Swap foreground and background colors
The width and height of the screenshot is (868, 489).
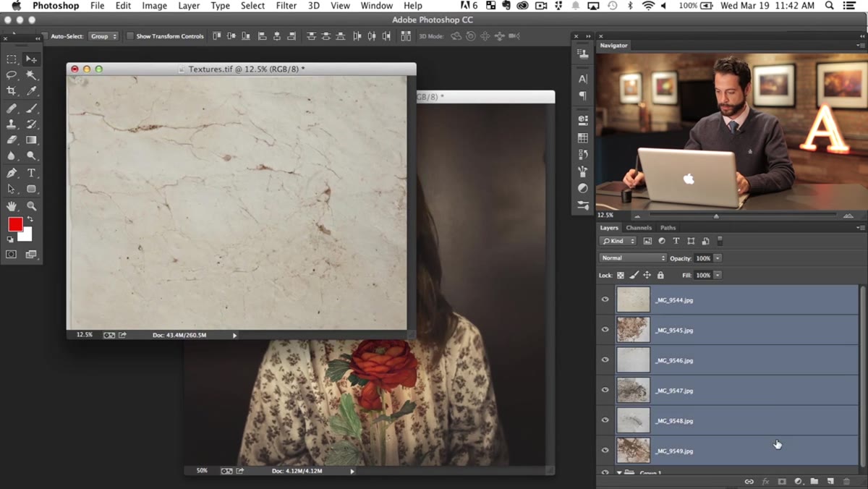30,219
